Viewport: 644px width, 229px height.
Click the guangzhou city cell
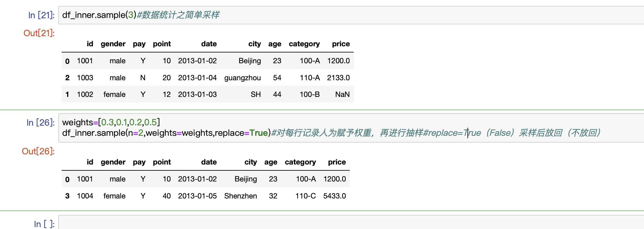pos(243,78)
